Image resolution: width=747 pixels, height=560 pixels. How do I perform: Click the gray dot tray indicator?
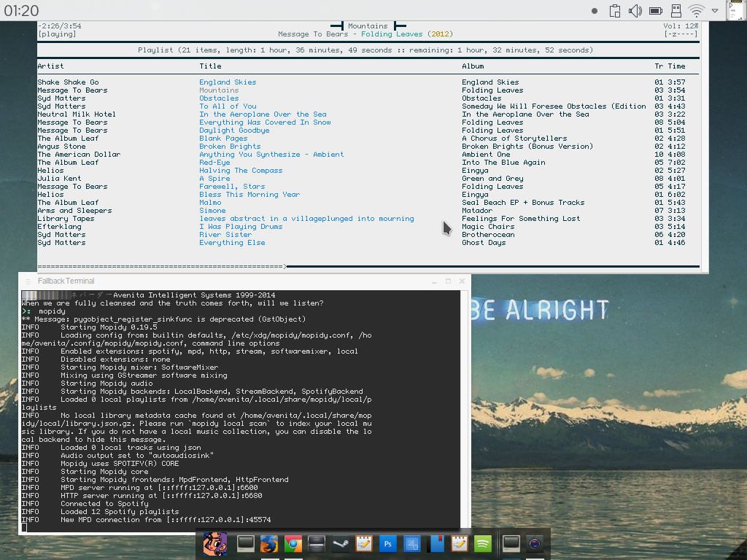click(594, 11)
